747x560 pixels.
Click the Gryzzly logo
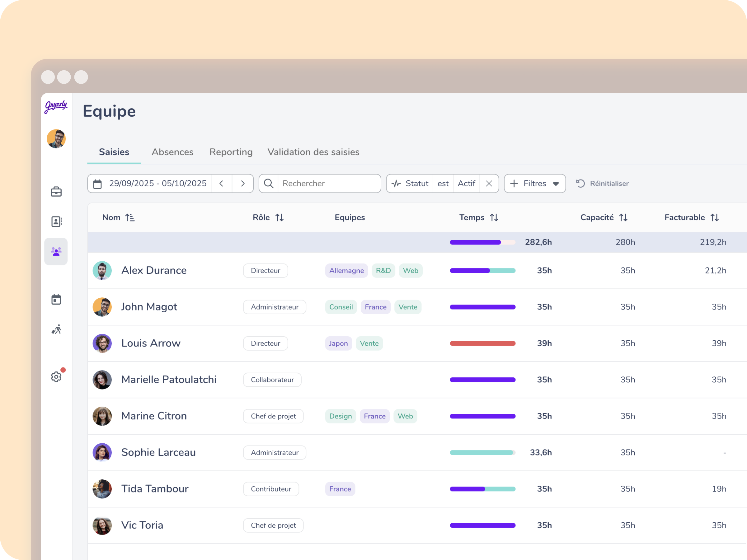pos(56,106)
